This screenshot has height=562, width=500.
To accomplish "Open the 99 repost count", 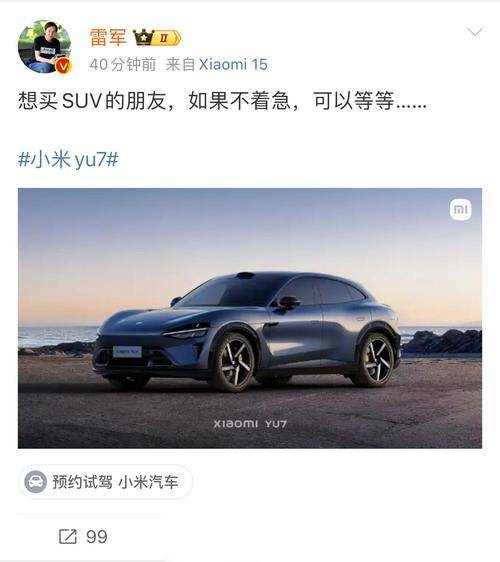I will (x=97, y=537).
